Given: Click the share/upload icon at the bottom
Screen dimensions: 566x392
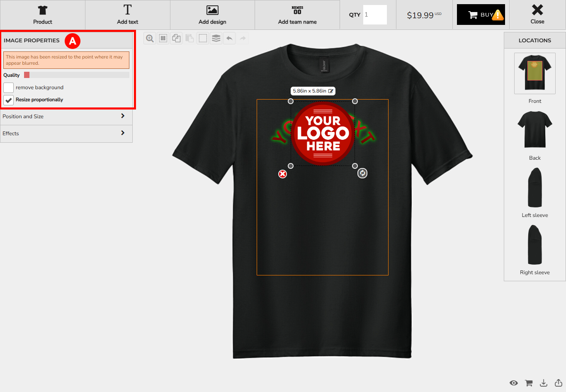Looking at the screenshot, I should 559,383.
